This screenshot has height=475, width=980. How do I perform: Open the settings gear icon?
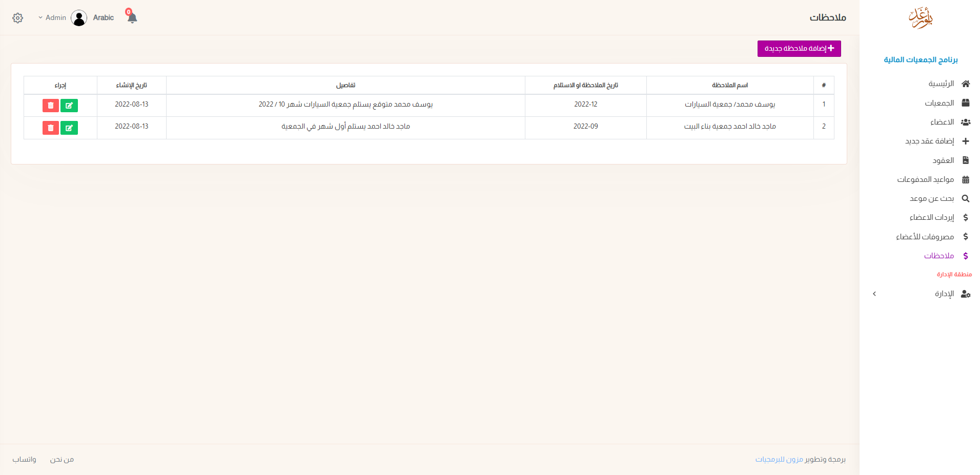tap(18, 18)
